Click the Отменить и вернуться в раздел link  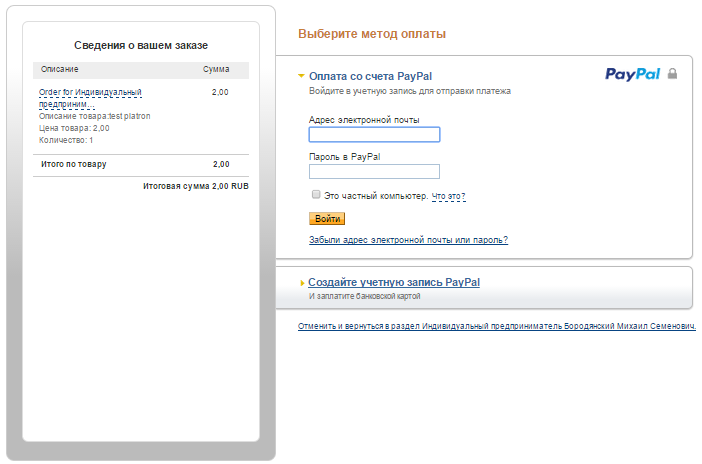tap(496, 327)
